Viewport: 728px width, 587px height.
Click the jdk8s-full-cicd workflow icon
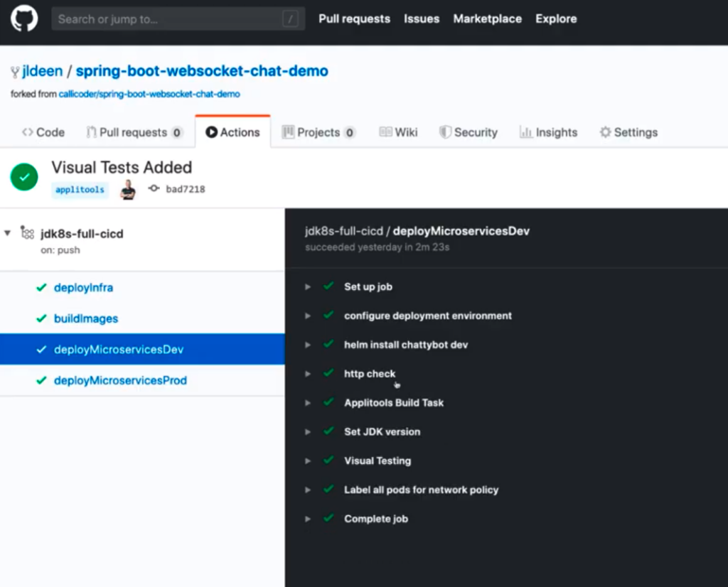coord(28,233)
